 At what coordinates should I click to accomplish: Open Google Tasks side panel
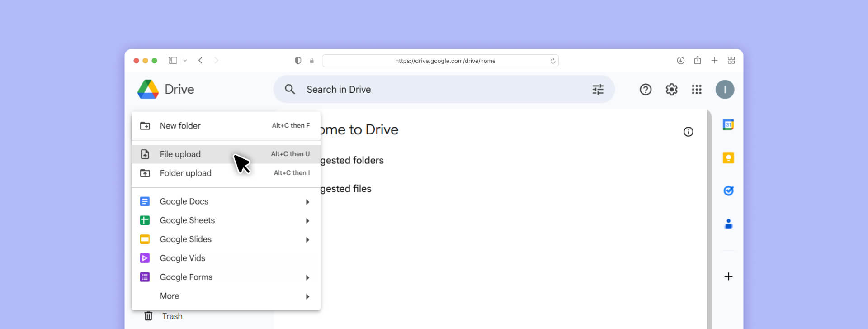pyautogui.click(x=728, y=191)
